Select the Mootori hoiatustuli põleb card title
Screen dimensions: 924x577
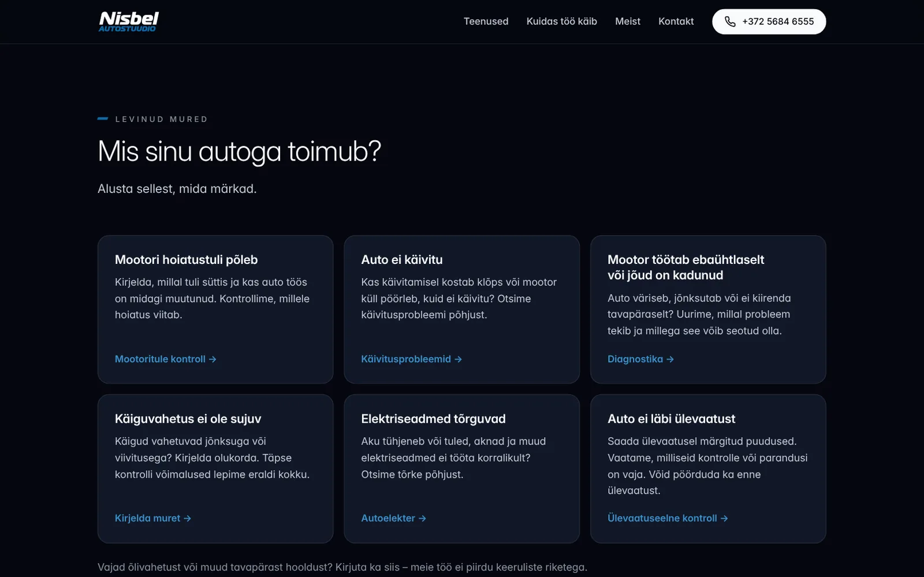tap(186, 260)
